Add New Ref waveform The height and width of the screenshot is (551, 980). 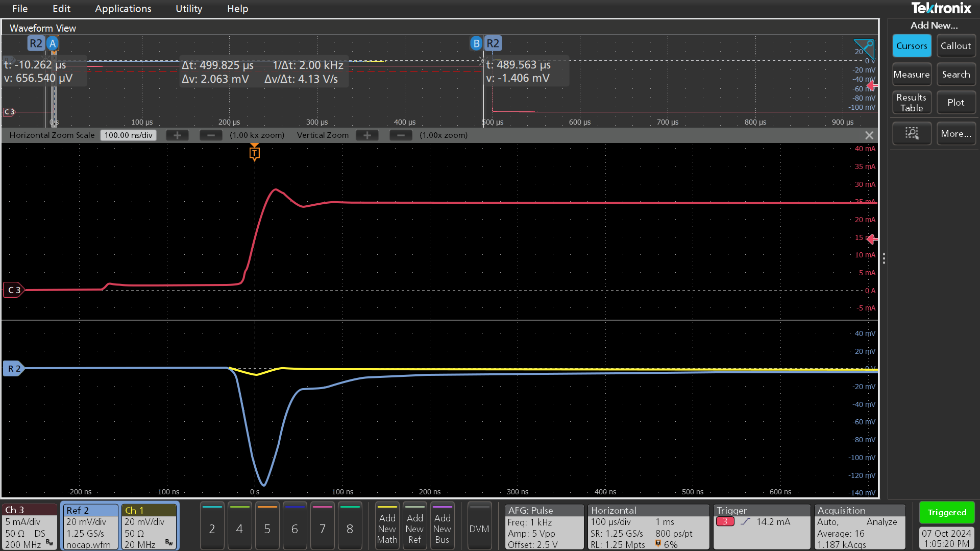pos(414,526)
